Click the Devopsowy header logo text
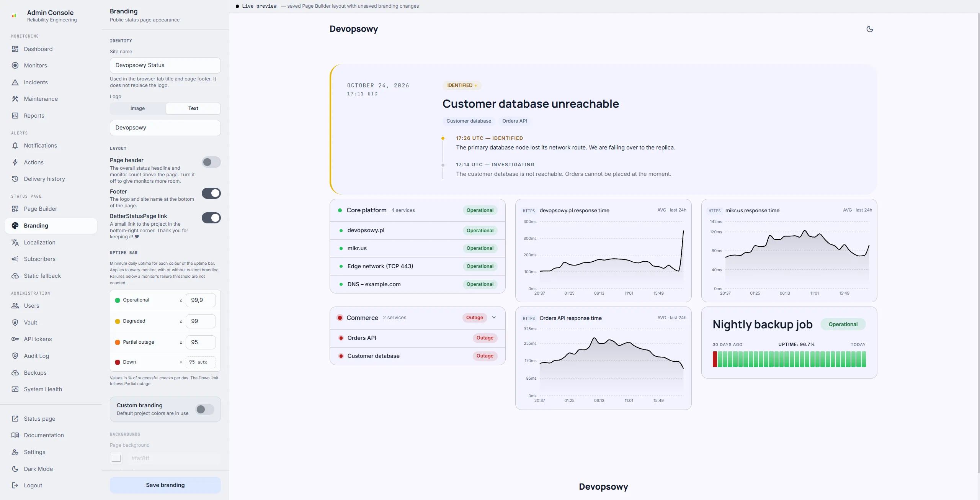The image size is (980, 500). [354, 29]
